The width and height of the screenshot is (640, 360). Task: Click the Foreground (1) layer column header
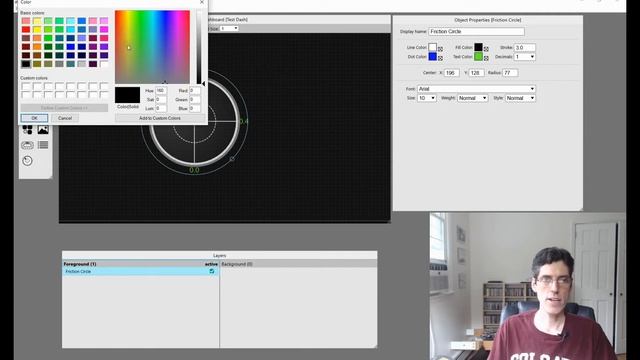(140, 264)
